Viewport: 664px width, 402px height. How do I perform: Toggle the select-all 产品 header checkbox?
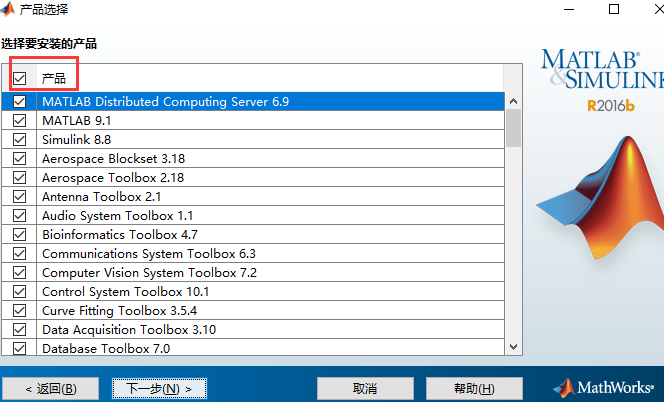pos(19,78)
